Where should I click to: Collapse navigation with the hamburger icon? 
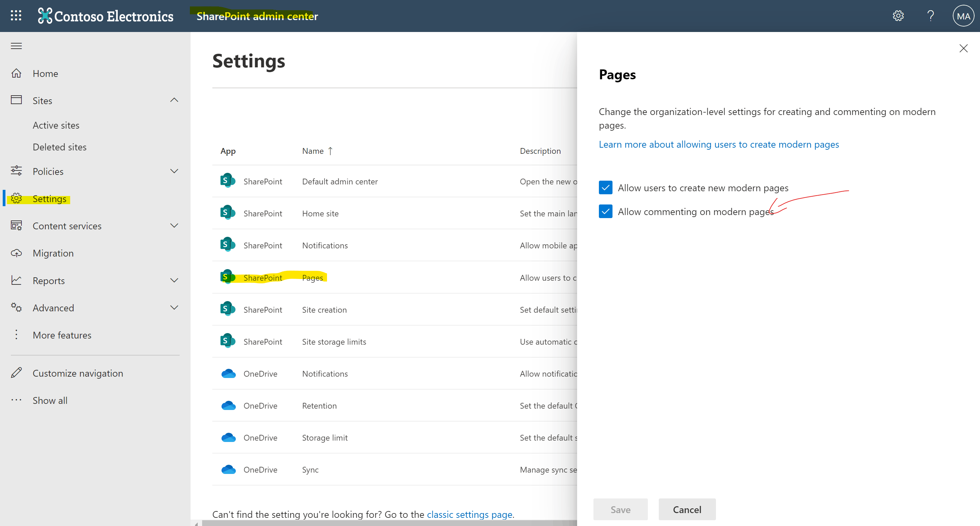[x=16, y=46]
